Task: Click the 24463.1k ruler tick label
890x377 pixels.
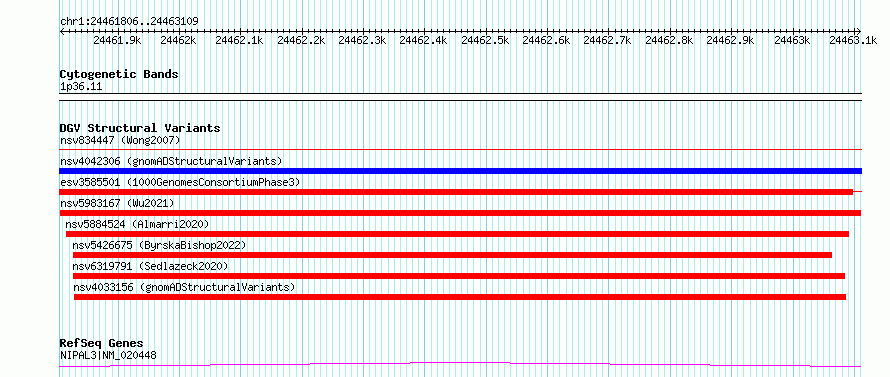Action: [x=853, y=40]
